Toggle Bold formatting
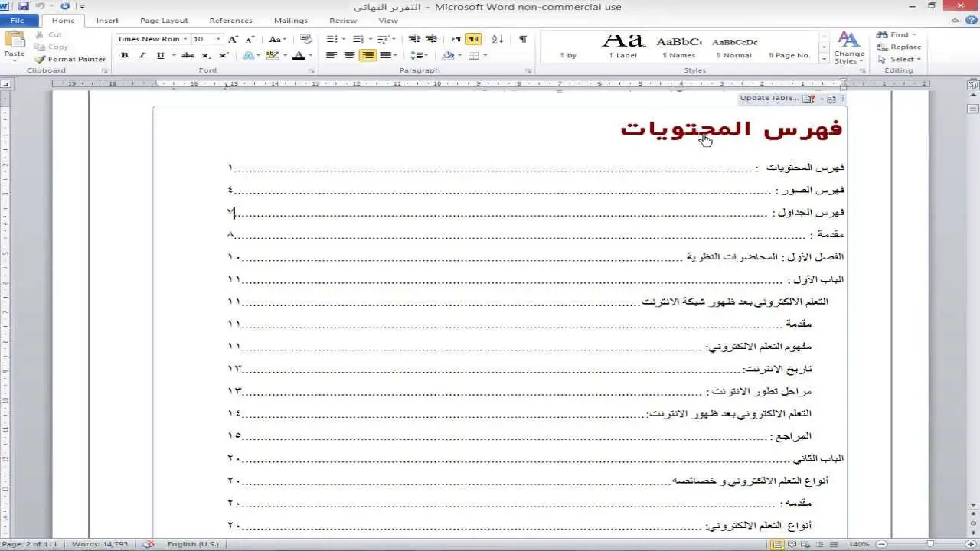 click(125, 55)
